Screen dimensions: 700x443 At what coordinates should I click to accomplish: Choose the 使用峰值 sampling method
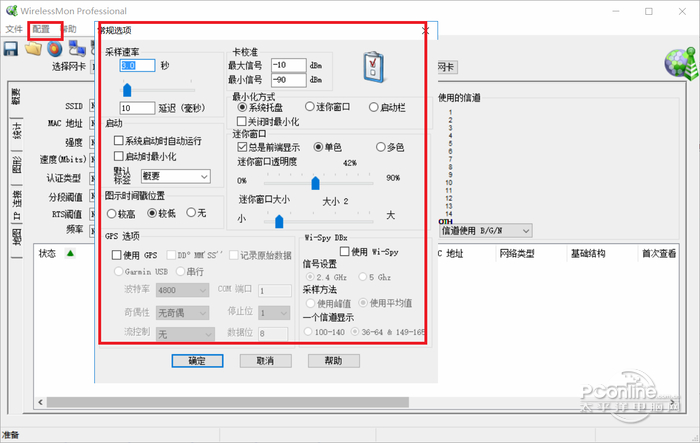click(x=310, y=303)
